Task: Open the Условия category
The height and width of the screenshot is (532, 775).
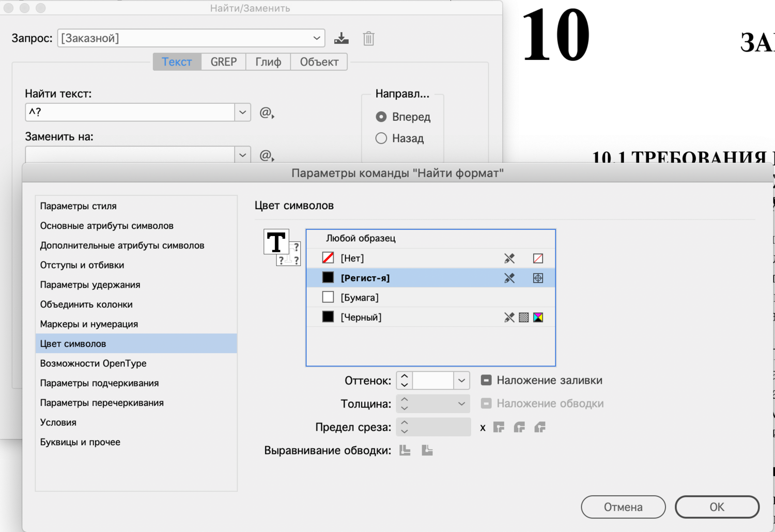Action: [136, 422]
